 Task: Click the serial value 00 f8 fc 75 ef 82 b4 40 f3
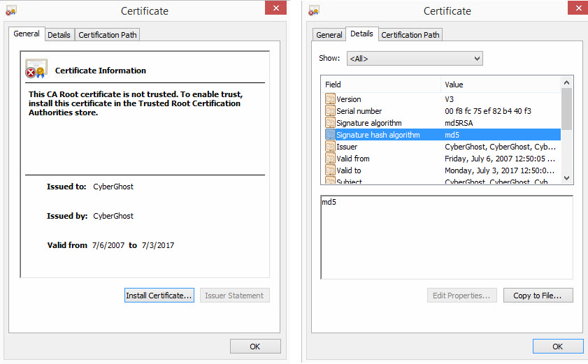pos(488,111)
